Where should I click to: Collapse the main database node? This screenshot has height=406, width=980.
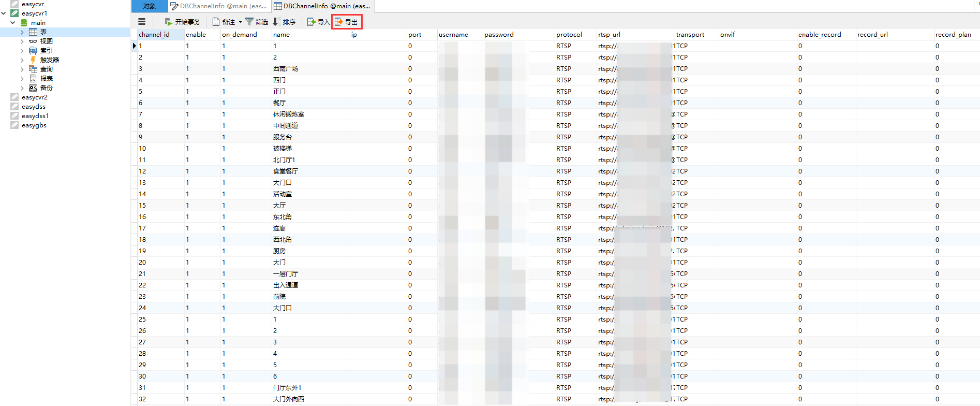click(x=13, y=23)
